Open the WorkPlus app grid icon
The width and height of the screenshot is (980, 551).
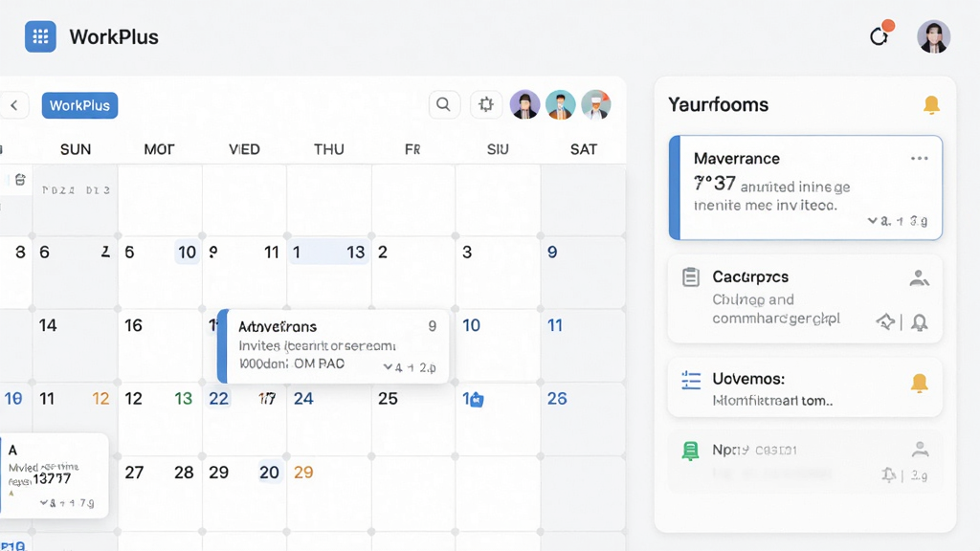40,36
